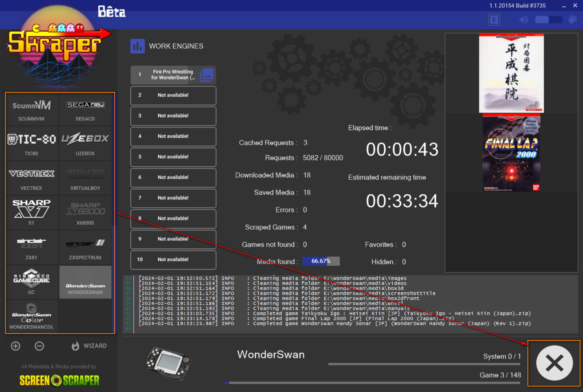Screen dimensions: 583x392
Task: Select engine slot 6 Not available
Action: (173, 178)
